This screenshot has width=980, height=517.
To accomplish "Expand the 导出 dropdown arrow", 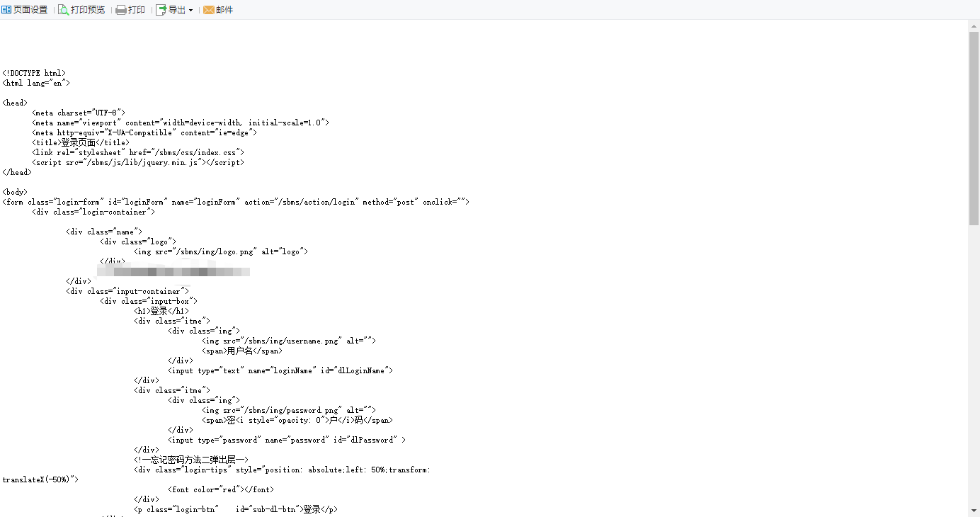I will tap(190, 10).
